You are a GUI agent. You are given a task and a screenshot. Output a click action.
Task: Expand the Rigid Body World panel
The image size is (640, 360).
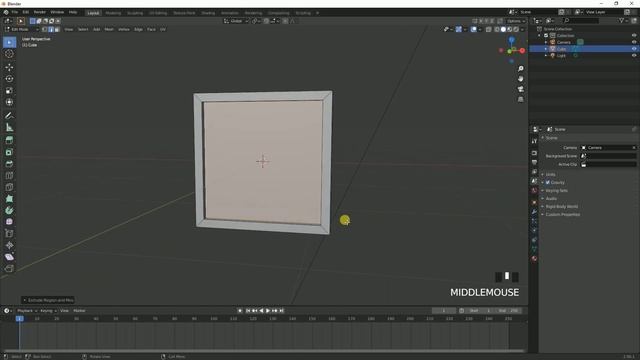[x=562, y=207]
